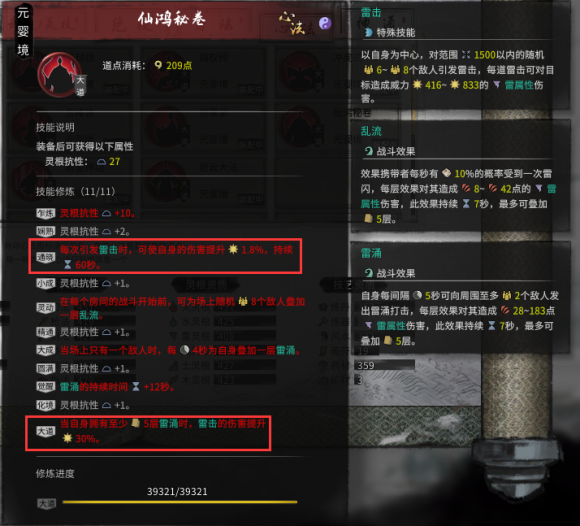Click the 雷击 skill tooltip title
580x526 pixels.
(371, 13)
